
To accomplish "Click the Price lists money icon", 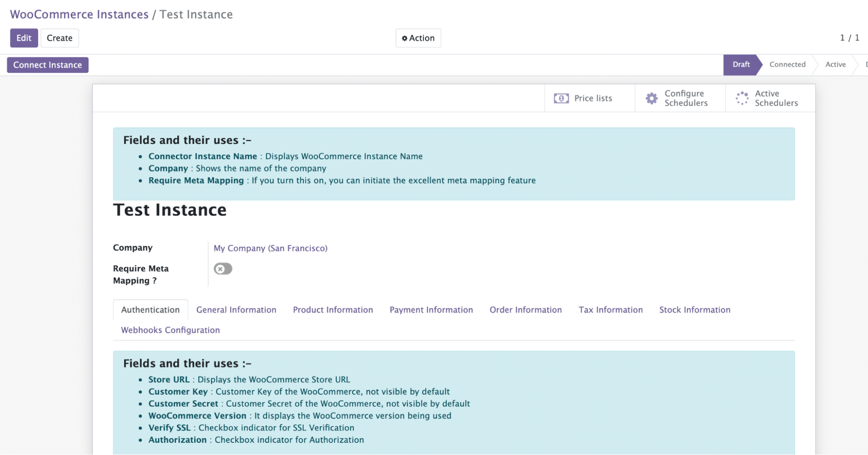I will pos(561,98).
